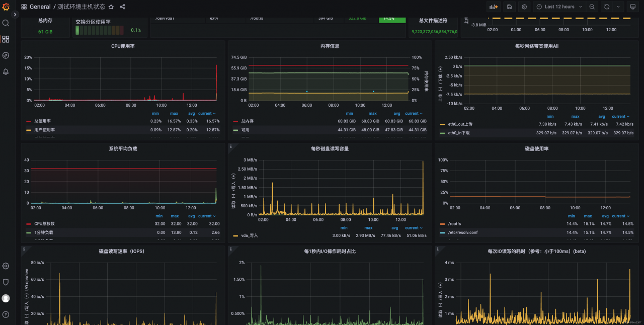Open the Configuration gear in sidebar
Screen dimensions: 644x325
click(x=6, y=266)
